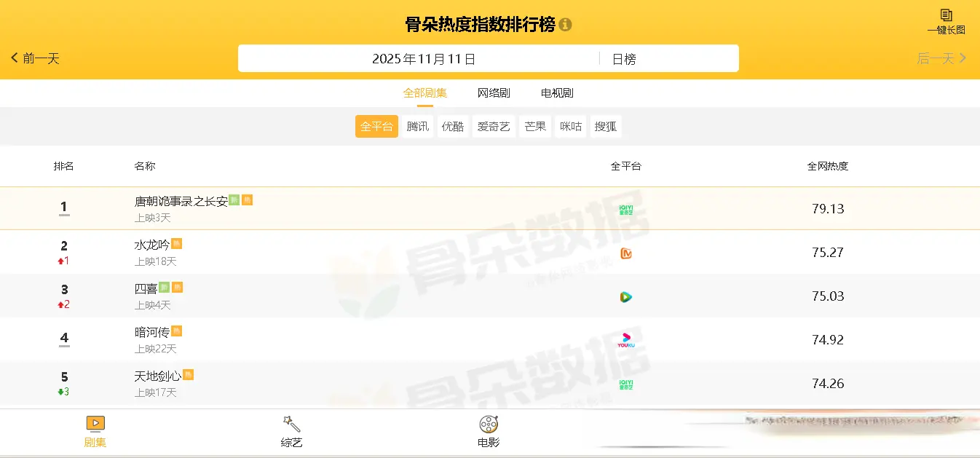Open the 天地剑心 title link
The width and height of the screenshot is (980, 458).
coord(158,376)
